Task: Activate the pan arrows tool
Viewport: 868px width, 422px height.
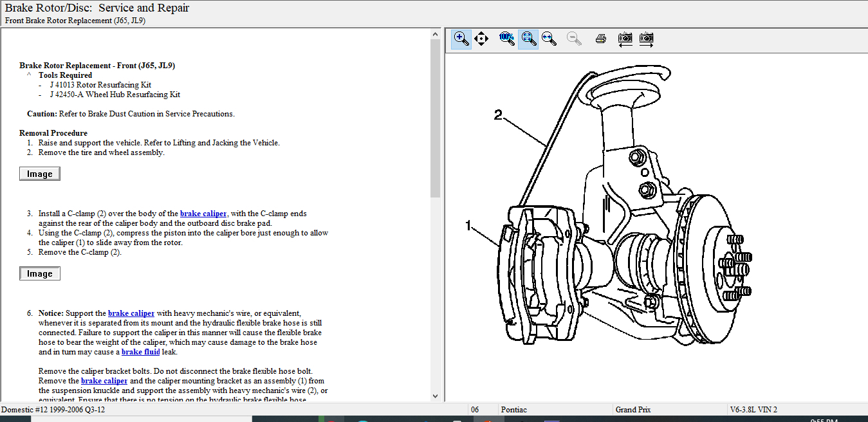Action: (481, 39)
